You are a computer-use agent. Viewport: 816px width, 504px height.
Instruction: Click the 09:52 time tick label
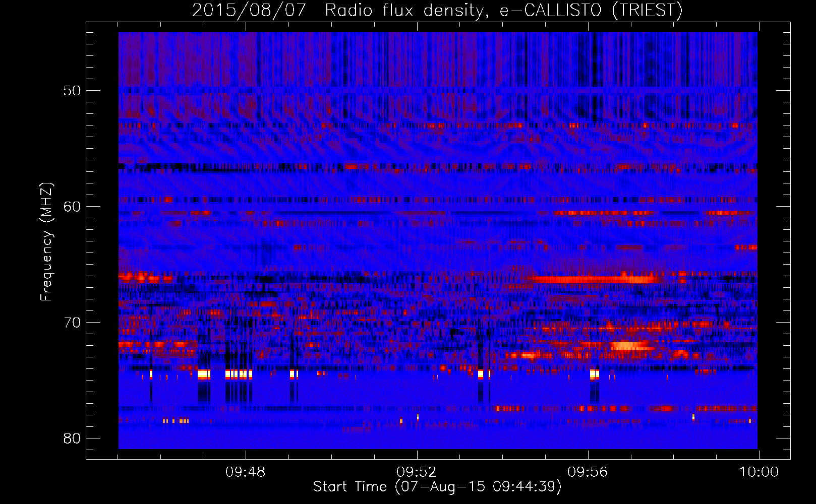(x=417, y=472)
